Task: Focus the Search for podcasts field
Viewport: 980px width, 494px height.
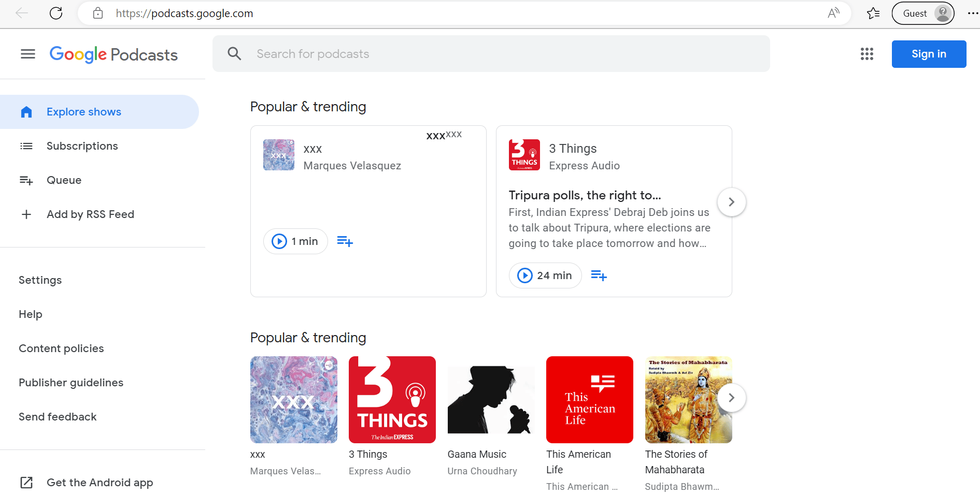Action: tap(491, 54)
